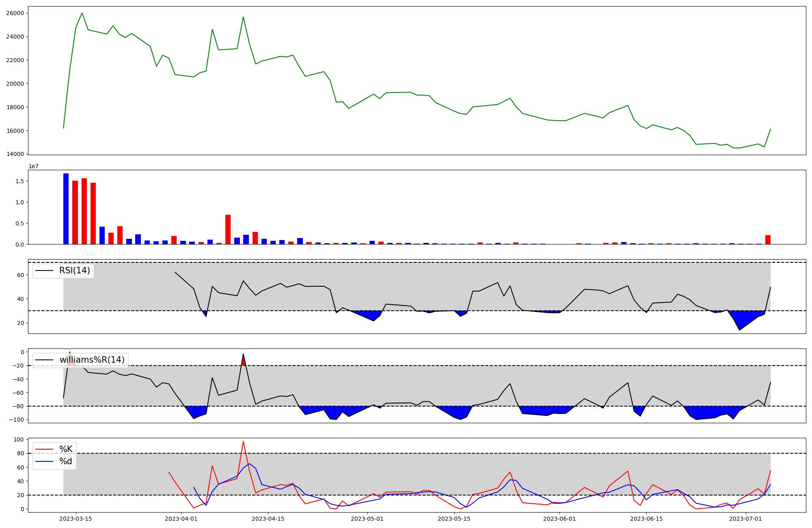Click the 2023-05-01 x-axis date label
Image resolution: width=812 pixels, height=528 pixels.
367,519
